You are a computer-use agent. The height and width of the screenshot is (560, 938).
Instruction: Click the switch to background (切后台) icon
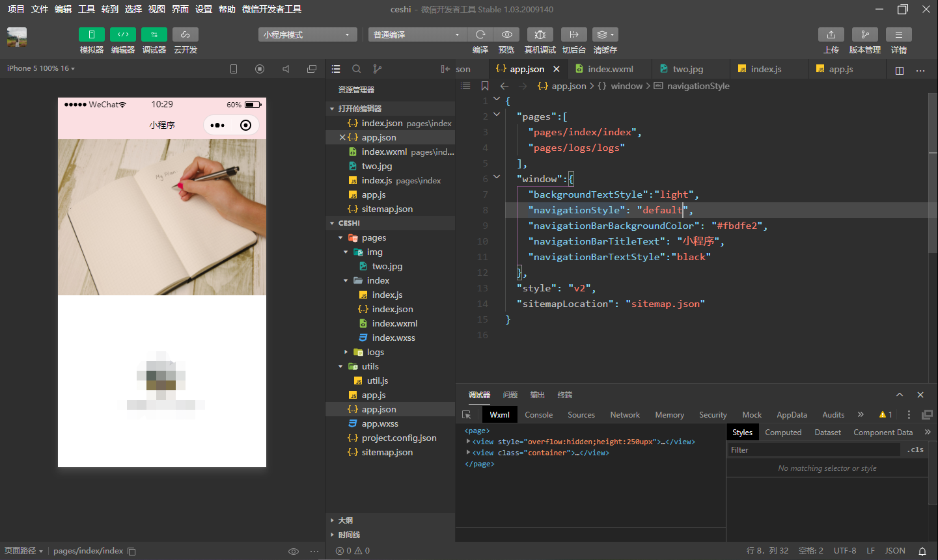(573, 34)
